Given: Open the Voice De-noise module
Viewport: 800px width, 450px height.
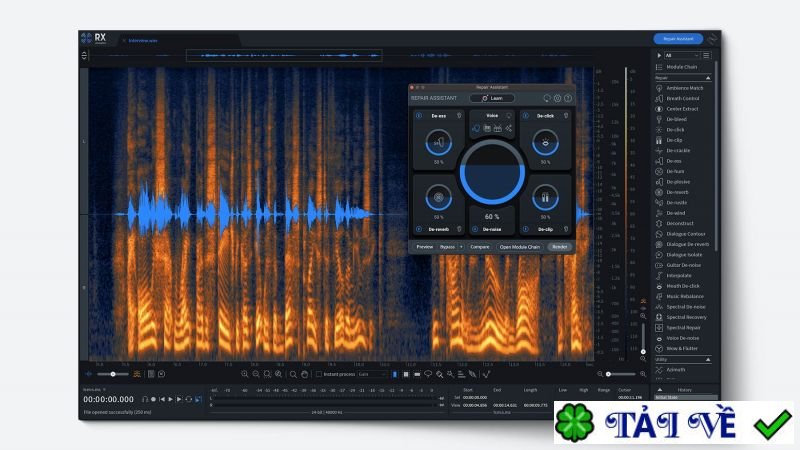Looking at the screenshot, I should [x=678, y=338].
